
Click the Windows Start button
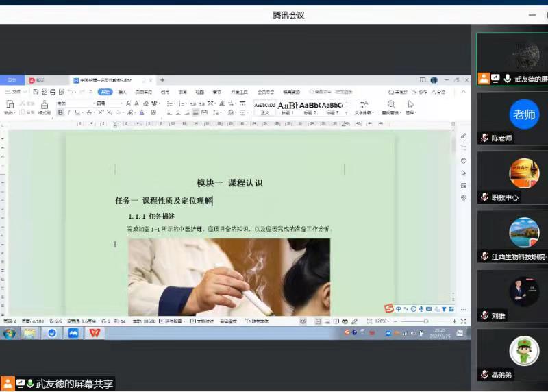pos(10,333)
